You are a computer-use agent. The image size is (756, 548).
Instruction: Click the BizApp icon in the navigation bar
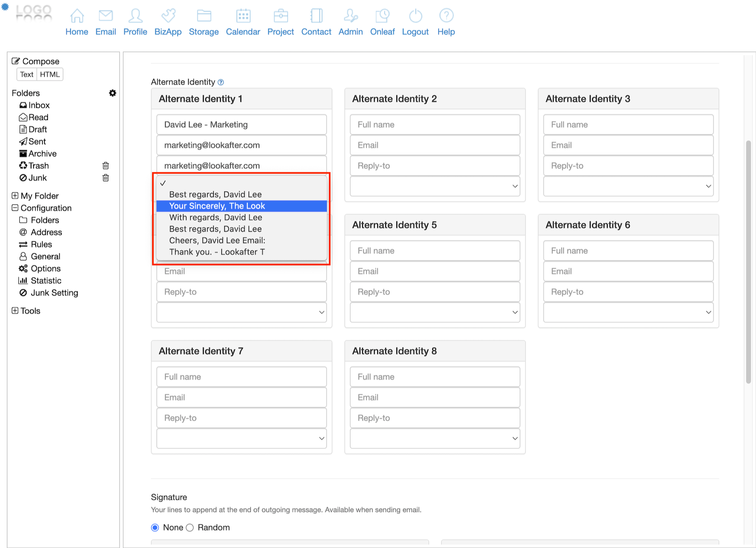[x=168, y=16]
